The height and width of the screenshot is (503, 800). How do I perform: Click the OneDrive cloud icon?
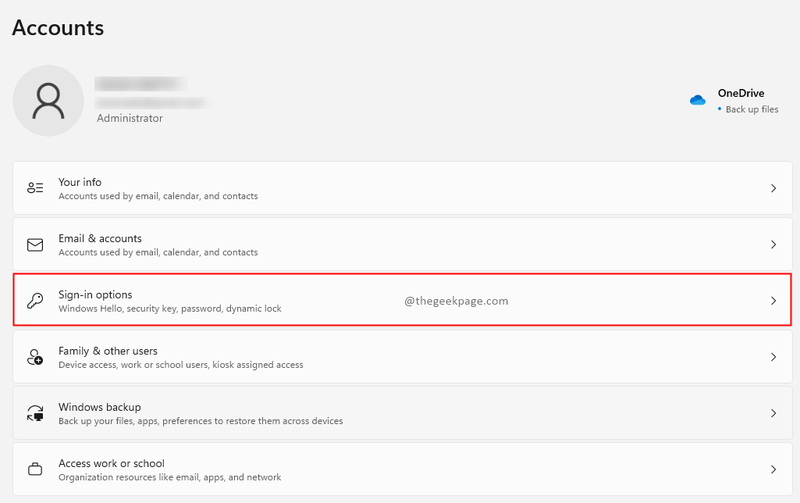[697, 100]
